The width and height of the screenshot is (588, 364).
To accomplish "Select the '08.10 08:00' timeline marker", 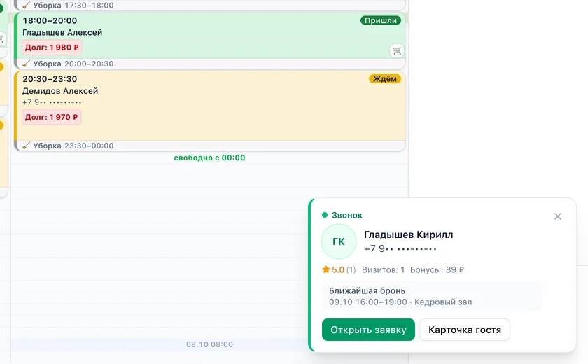I will [209, 344].
